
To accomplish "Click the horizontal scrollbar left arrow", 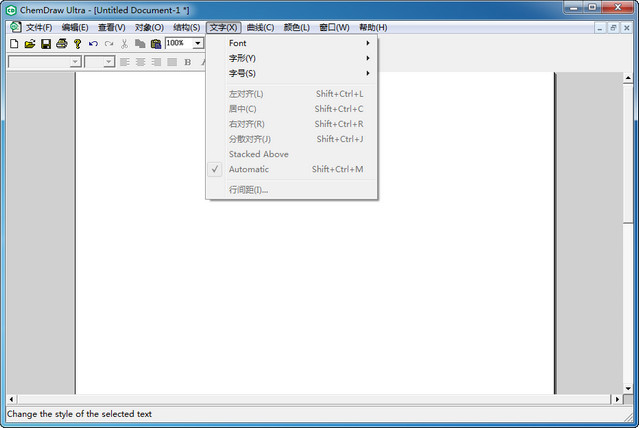I will point(11,399).
